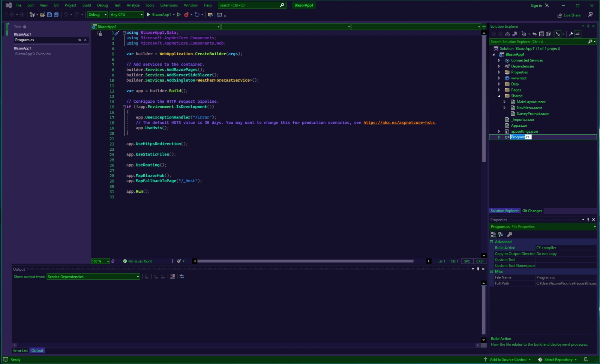
Task: Open the aka.ms/aspnetcore-hsts link in code
Action: pos(399,123)
